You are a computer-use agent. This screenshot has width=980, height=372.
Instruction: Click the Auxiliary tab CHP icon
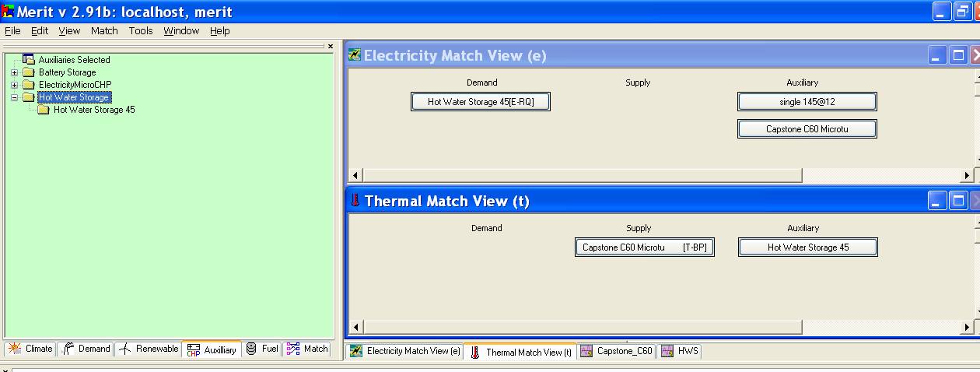(194, 349)
